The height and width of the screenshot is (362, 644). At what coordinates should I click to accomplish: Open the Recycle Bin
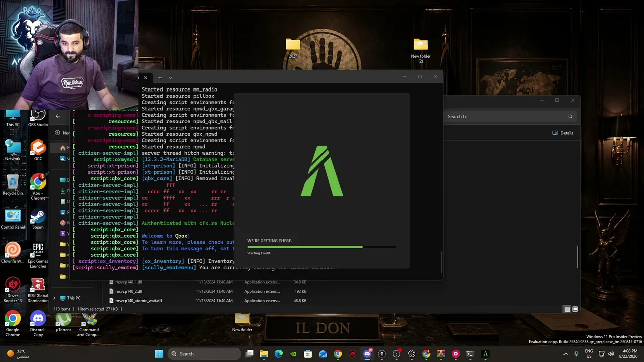click(x=13, y=185)
